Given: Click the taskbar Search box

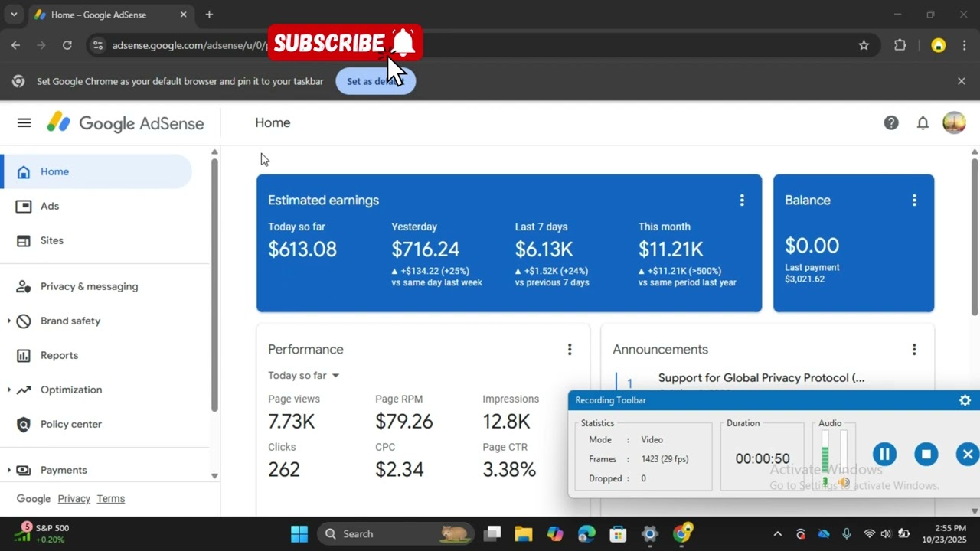Looking at the screenshot, I should pyautogui.click(x=394, y=533).
